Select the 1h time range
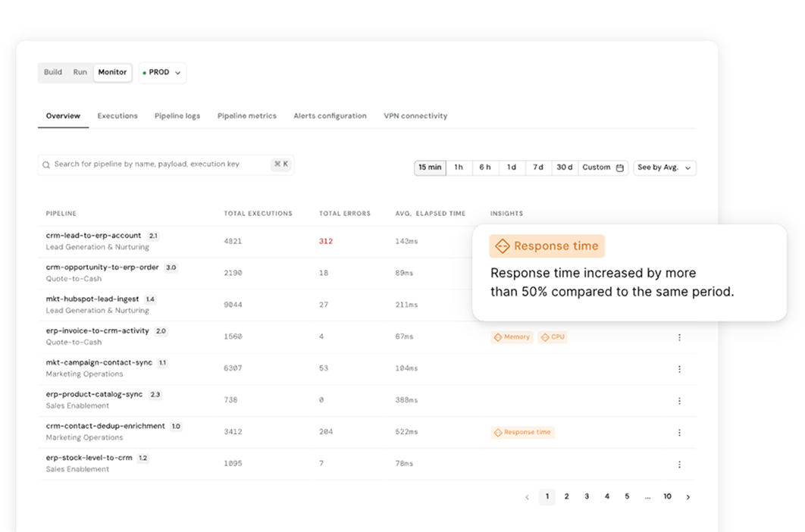 point(459,167)
